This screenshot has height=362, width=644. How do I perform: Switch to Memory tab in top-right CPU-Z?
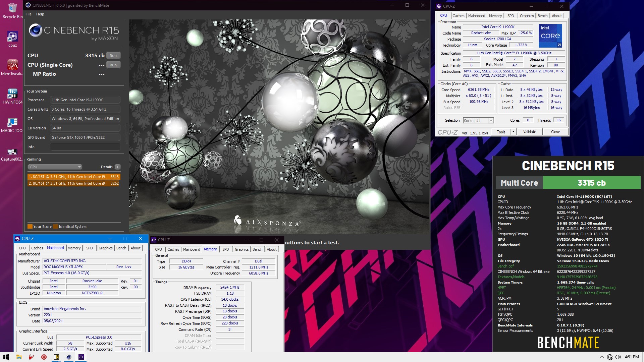pos(495,16)
